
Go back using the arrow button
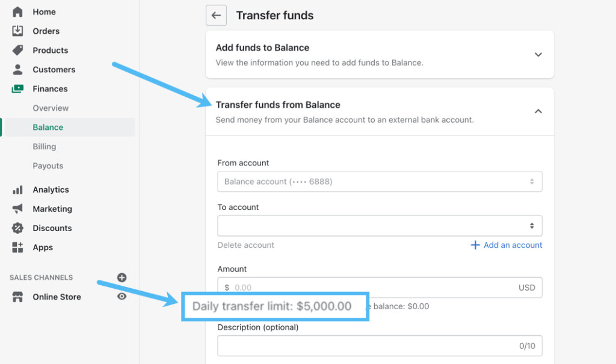(216, 16)
